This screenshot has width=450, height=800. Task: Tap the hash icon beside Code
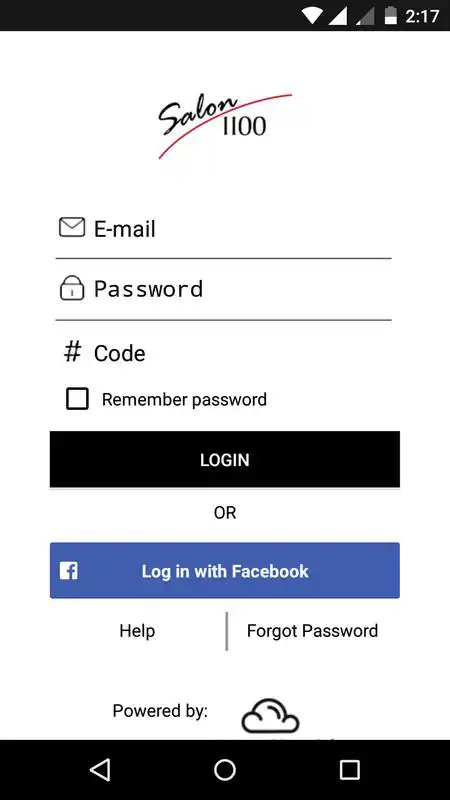tap(72, 352)
